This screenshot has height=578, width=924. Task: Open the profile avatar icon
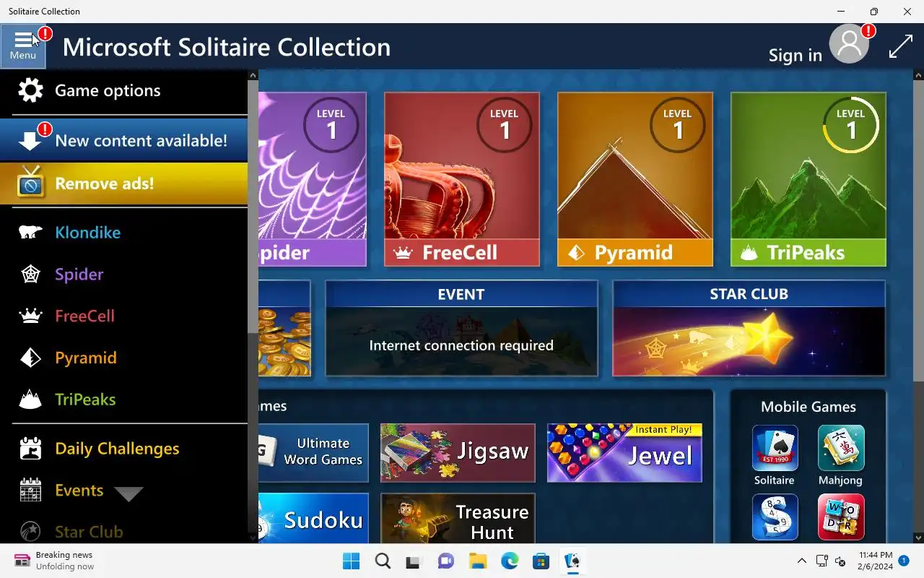tap(849, 45)
